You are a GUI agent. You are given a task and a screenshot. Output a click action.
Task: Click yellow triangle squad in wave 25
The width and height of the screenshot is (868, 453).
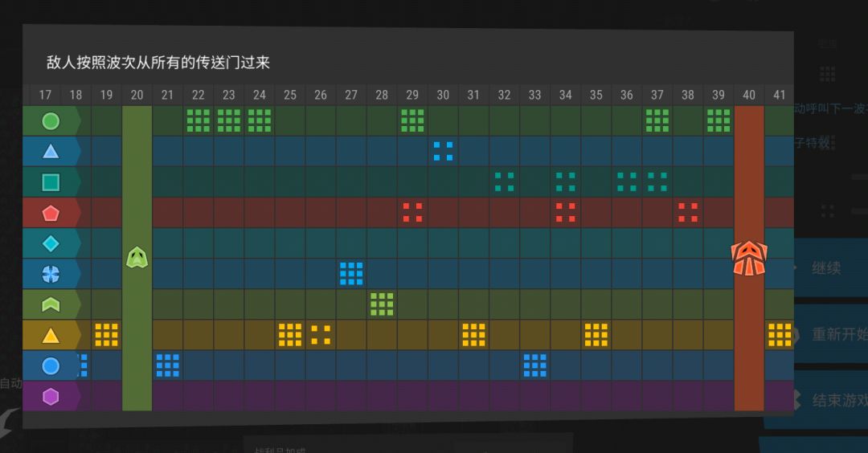coord(290,335)
